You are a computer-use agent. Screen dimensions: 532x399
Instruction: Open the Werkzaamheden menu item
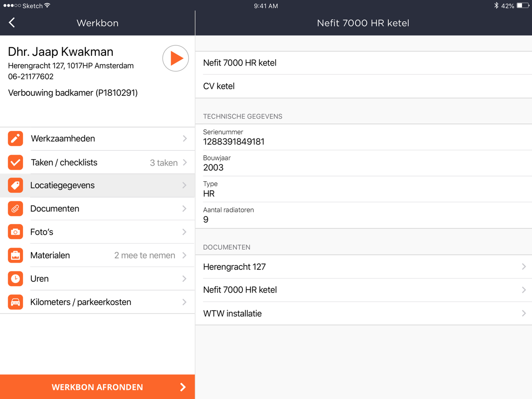point(97,139)
